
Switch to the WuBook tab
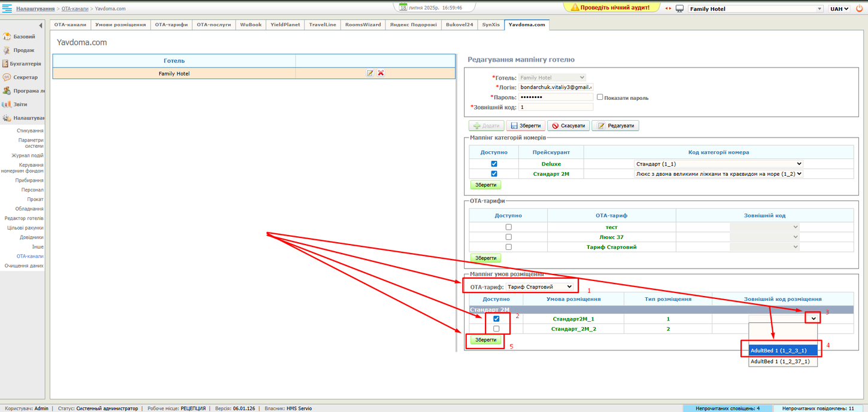[251, 25]
